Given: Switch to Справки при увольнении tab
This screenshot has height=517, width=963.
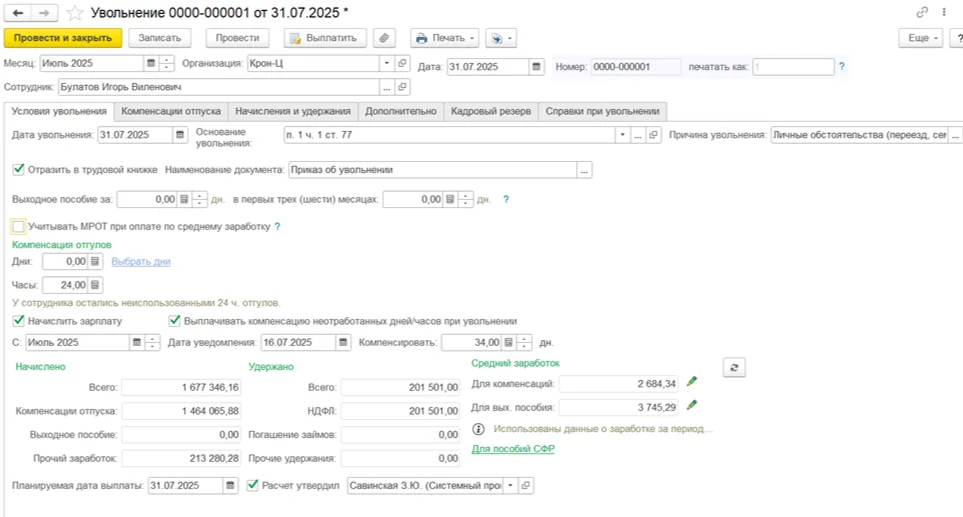Looking at the screenshot, I should (602, 111).
